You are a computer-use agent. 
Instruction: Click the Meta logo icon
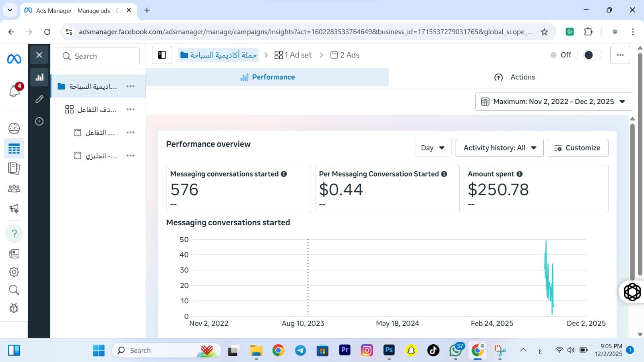tap(14, 59)
